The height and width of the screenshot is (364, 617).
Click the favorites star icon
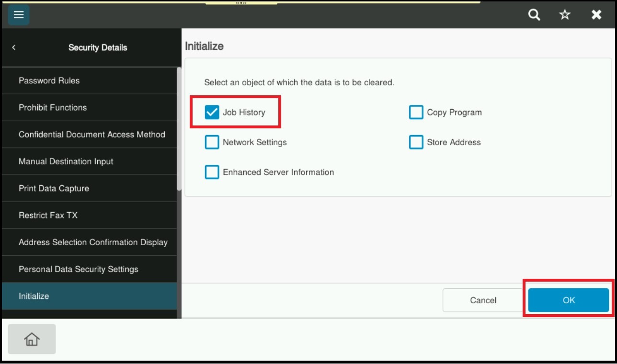point(565,15)
